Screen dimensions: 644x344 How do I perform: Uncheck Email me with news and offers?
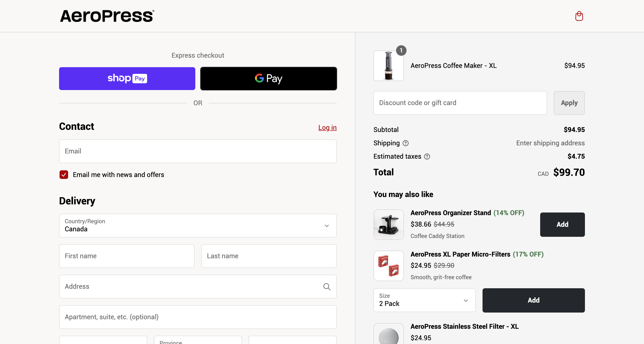point(64,174)
